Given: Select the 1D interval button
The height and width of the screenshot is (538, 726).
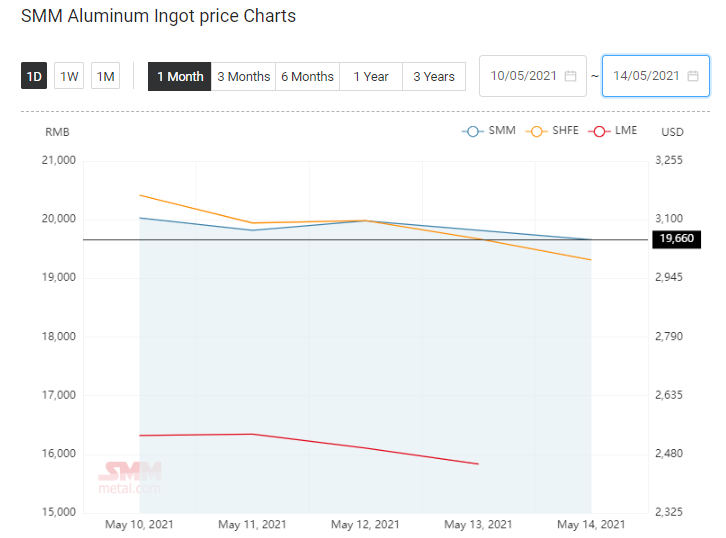Looking at the screenshot, I should point(34,76).
